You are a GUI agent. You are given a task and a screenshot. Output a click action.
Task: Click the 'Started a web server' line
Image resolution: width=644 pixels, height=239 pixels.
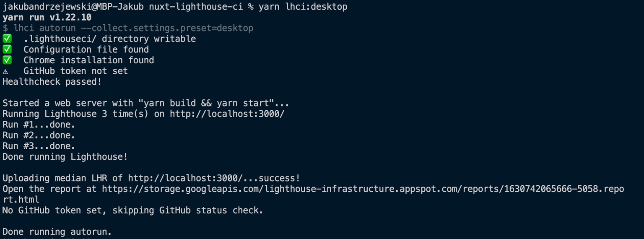pyautogui.click(x=146, y=103)
